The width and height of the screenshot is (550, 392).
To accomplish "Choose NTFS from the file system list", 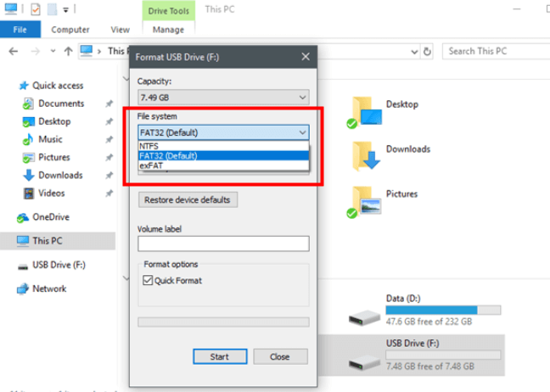I will [x=223, y=146].
